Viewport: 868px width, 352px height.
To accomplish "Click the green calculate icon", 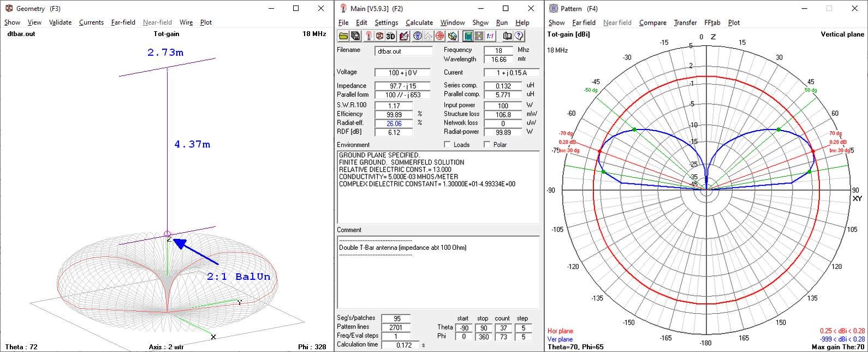I will coord(468,36).
